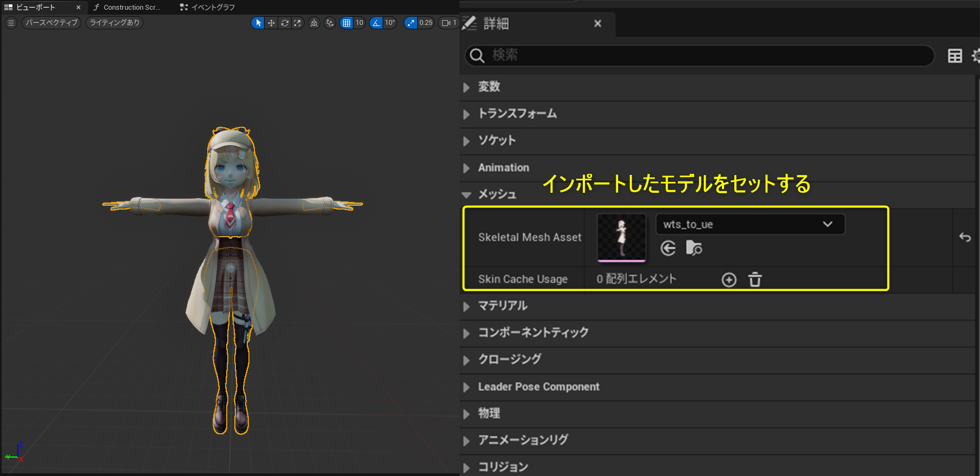Close the 詳細 details panel
This screenshot has height=476, width=980.
tap(597, 23)
